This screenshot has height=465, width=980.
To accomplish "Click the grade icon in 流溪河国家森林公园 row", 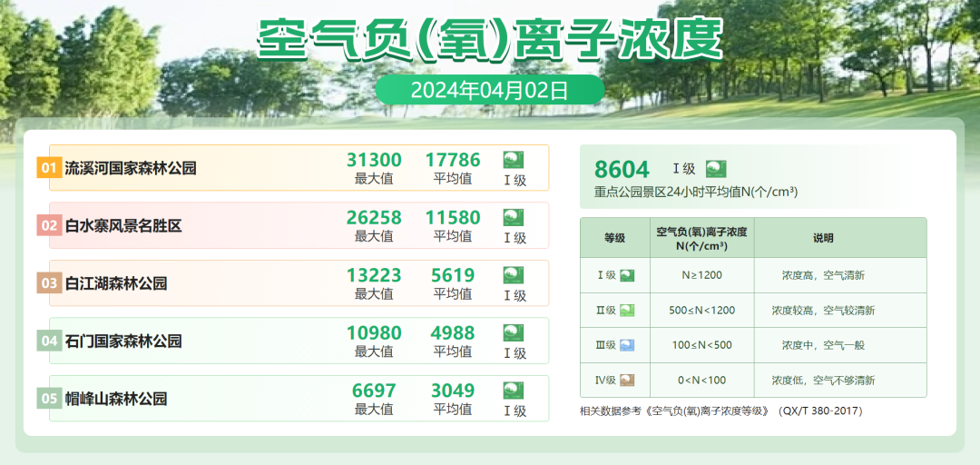I will tap(514, 160).
